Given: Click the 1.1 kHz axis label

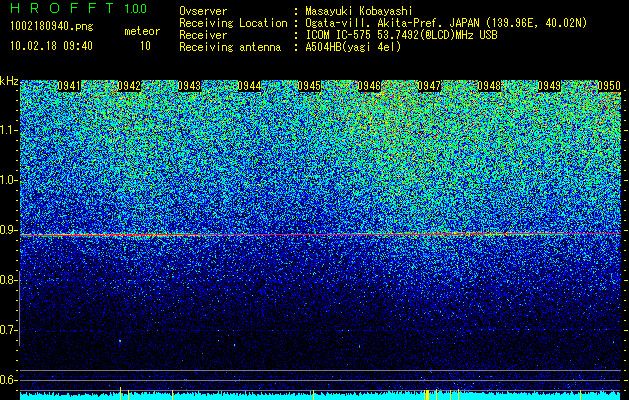Looking at the screenshot, I should (7, 130).
